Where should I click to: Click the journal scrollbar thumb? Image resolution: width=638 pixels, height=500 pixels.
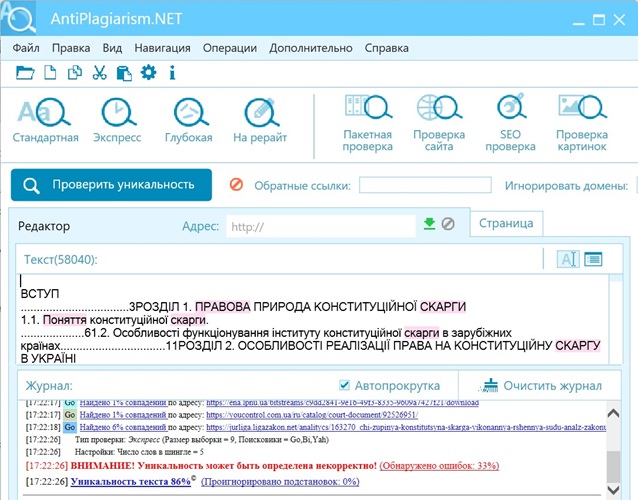point(613,465)
